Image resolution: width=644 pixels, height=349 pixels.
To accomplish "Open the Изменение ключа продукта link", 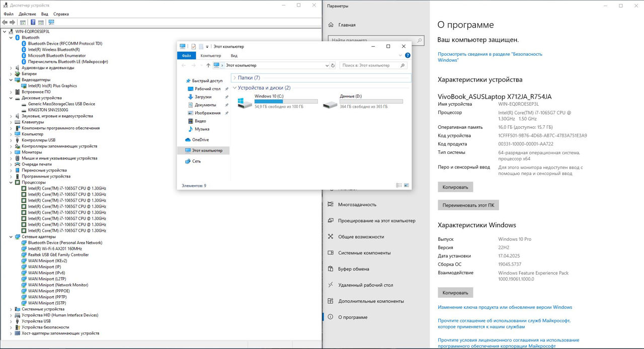I will [x=505, y=307].
